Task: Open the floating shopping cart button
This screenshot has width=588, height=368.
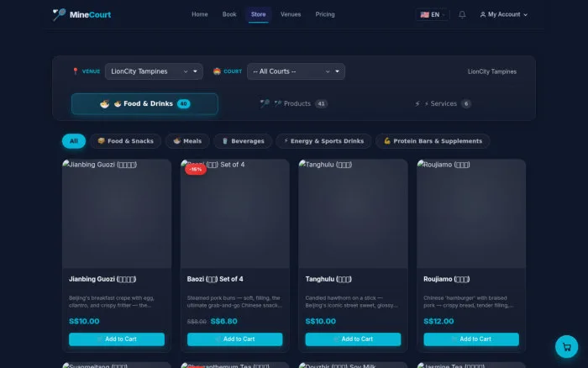Action: coord(566,347)
